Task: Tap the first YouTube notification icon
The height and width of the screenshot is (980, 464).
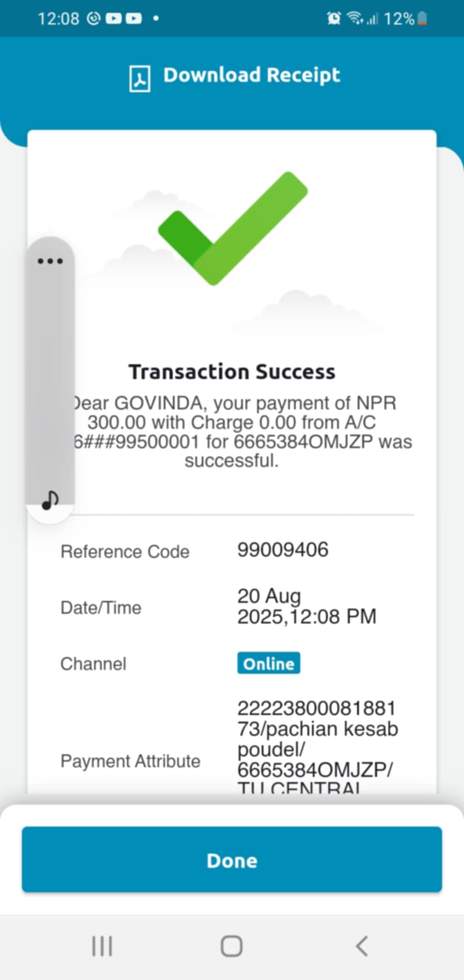Action: [113, 19]
